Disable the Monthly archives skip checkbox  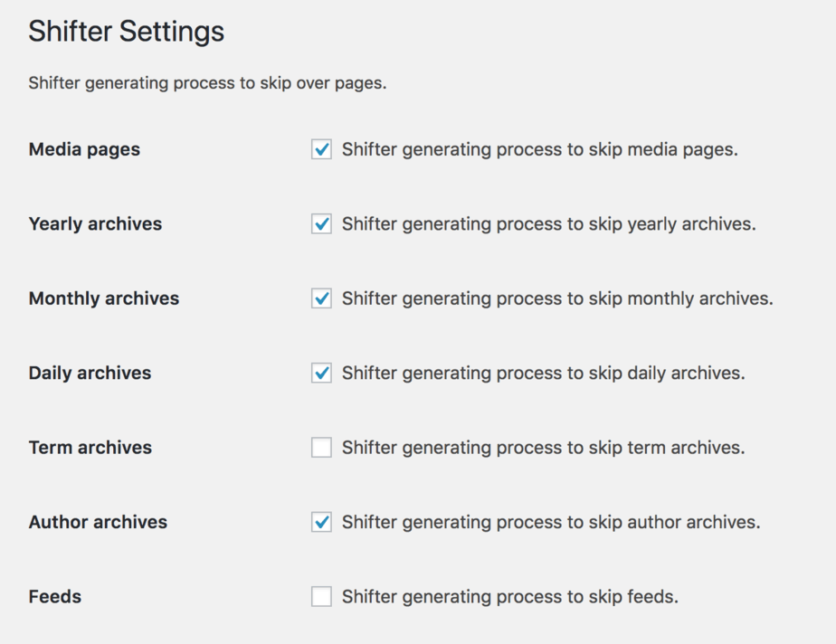pos(321,298)
